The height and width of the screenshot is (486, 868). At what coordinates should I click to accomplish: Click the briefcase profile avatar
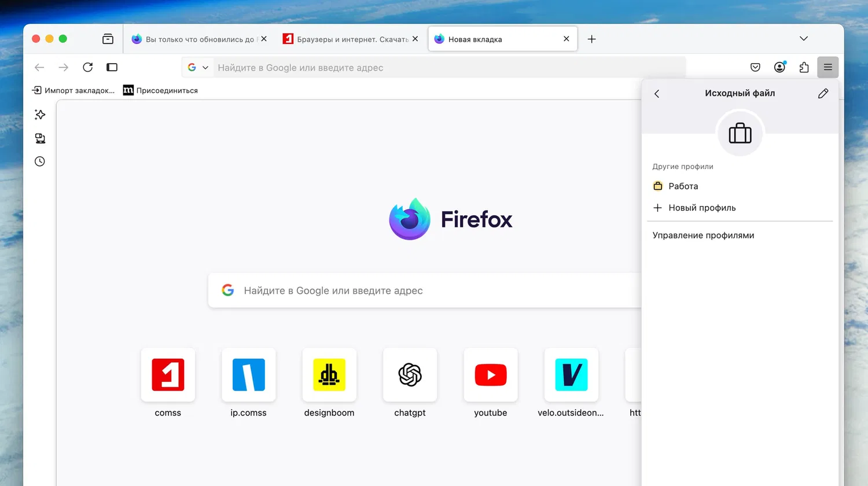(x=740, y=134)
